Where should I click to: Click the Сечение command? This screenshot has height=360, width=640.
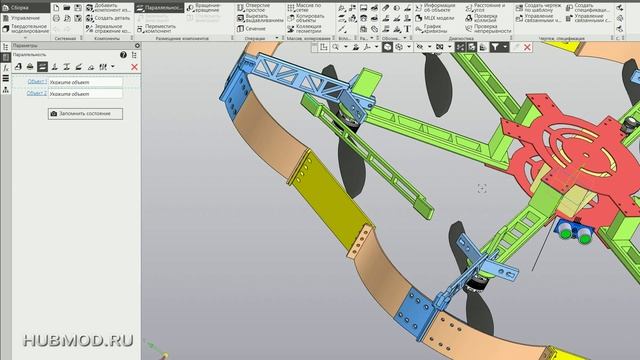tap(251, 29)
